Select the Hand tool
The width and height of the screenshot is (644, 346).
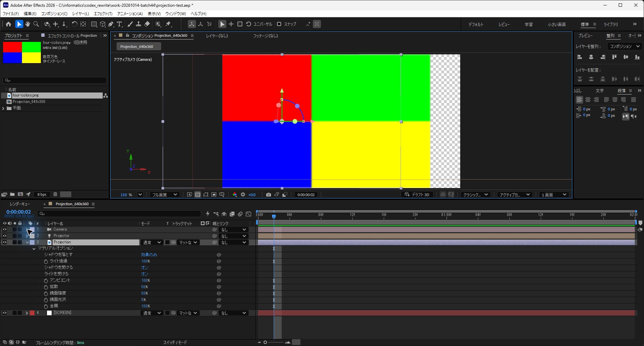point(27,24)
